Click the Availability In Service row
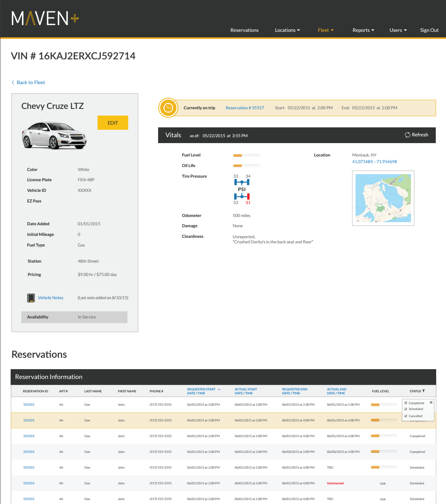This screenshot has height=504, width=446. point(74,317)
